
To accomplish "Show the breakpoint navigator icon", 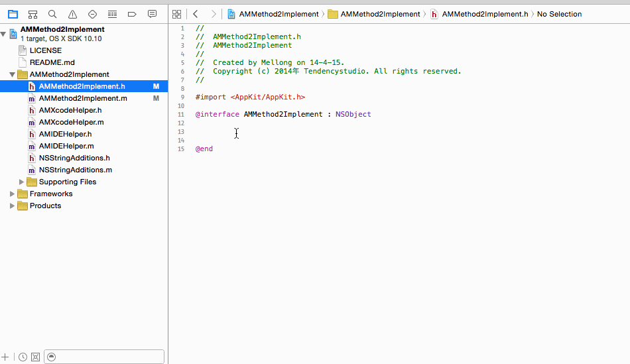I will click(x=132, y=14).
